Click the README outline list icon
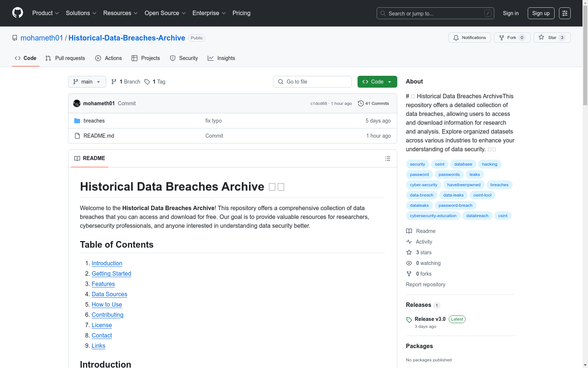 pyautogui.click(x=388, y=159)
